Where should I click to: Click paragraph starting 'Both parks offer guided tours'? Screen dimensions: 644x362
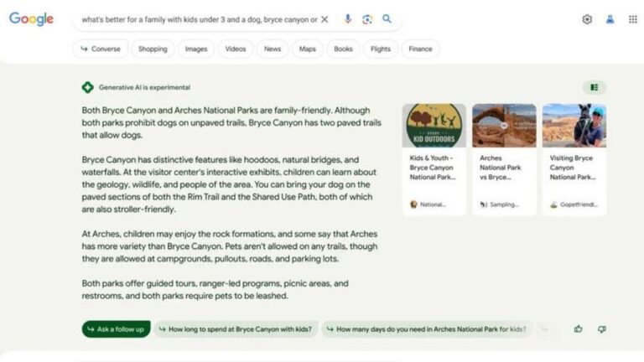pyautogui.click(x=216, y=289)
